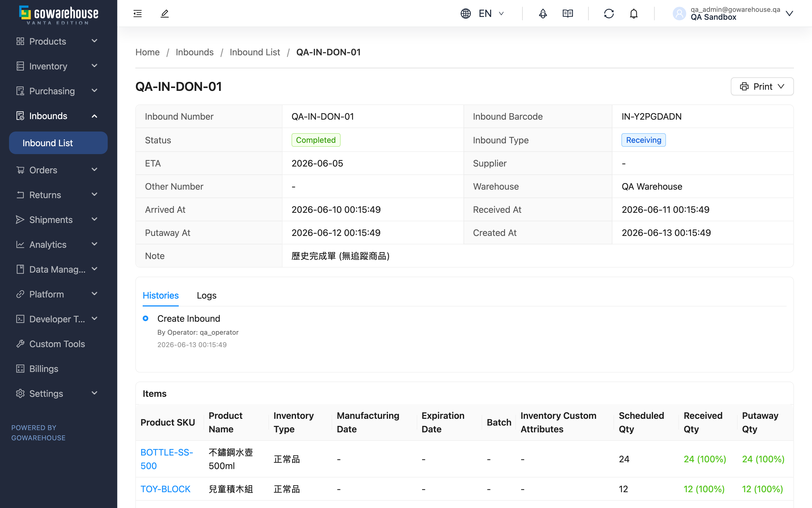Click the Purchasing icon in the sidebar
Screen dimensions: 812x508
click(x=20, y=91)
